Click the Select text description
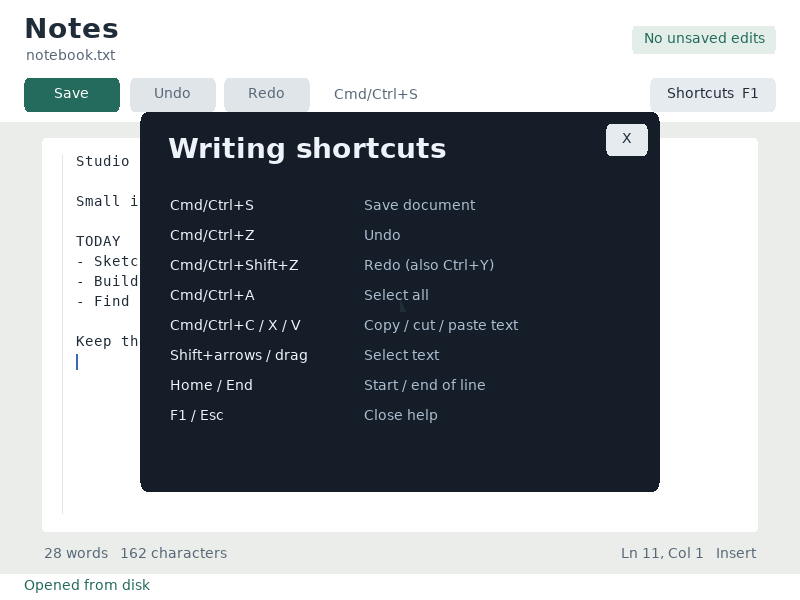 pos(402,356)
